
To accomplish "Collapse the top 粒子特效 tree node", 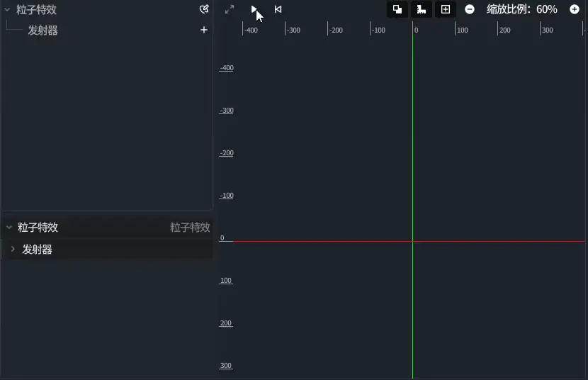I will pyautogui.click(x=7, y=10).
